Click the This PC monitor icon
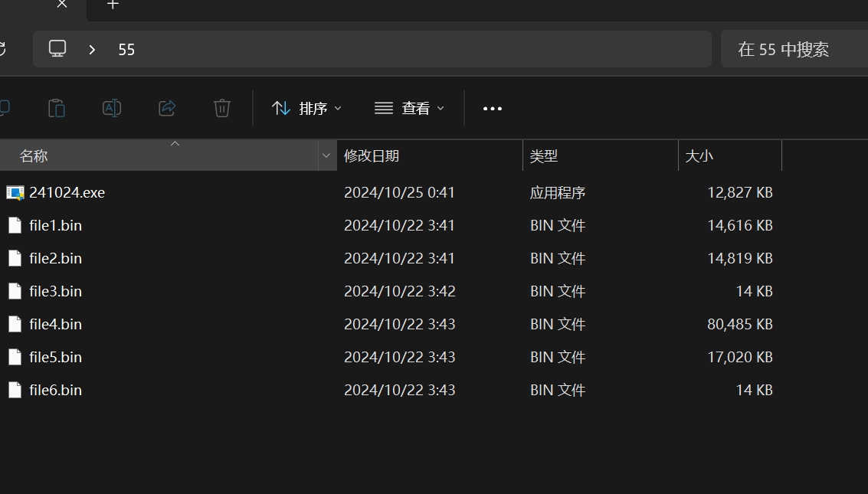The image size is (868, 494). click(57, 49)
